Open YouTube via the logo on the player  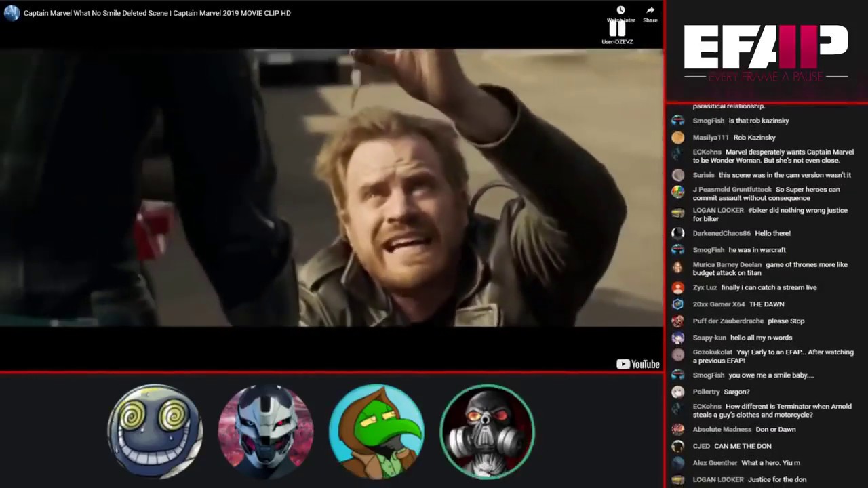[x=637, y=364]
